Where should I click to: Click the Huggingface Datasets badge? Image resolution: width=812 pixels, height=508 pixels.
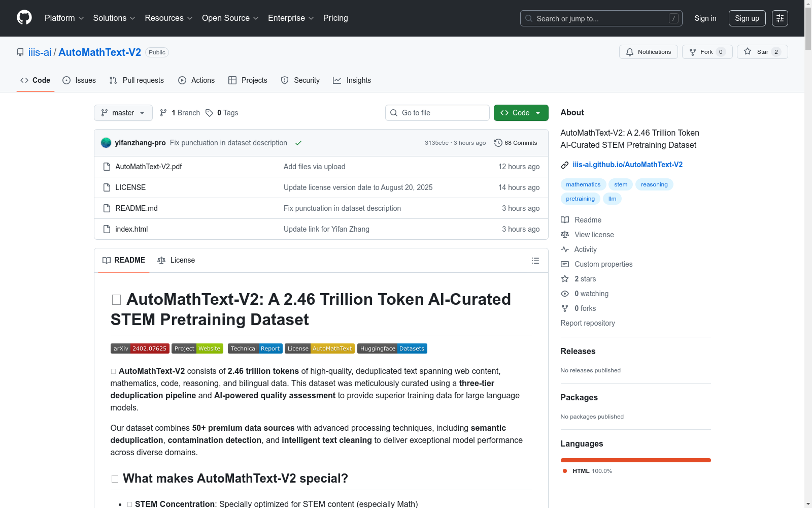coord(392,348)
